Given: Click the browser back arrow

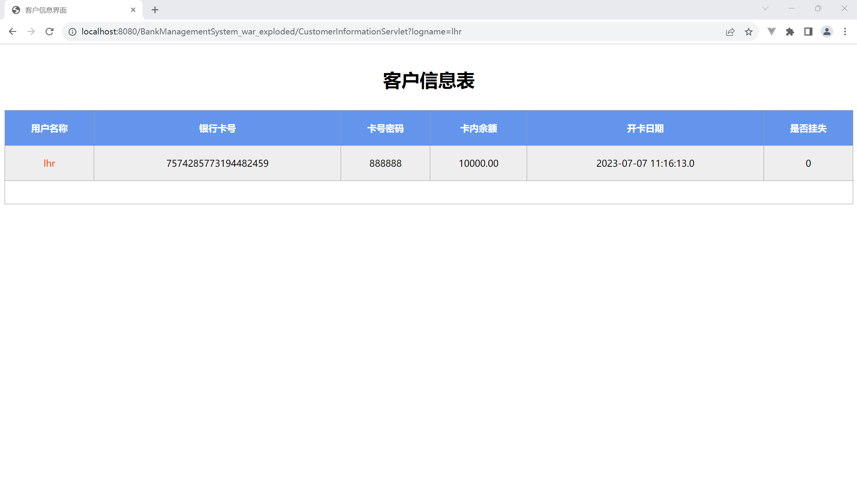Looking at the screenshot, I should click(13, 32).
